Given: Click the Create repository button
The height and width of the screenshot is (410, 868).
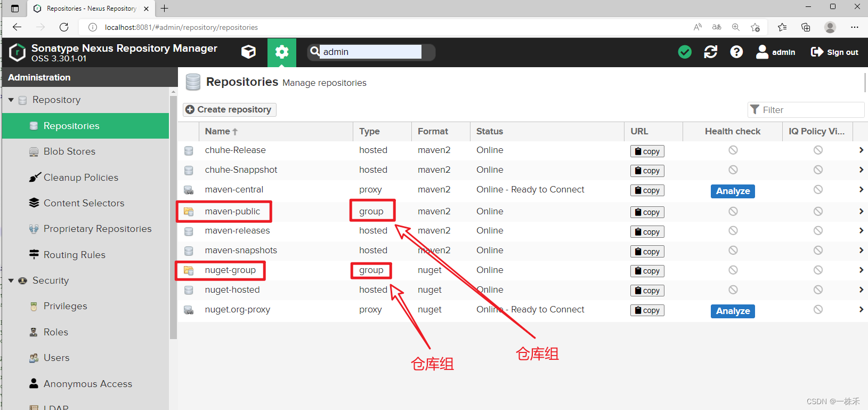Looking at the screenshot, I should click(x=229, y=109).
